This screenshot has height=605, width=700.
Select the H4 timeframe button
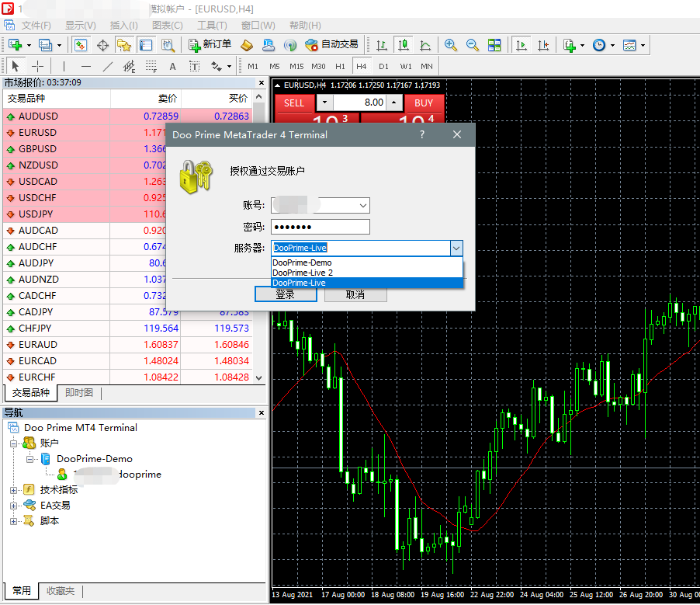coord(361,67)
